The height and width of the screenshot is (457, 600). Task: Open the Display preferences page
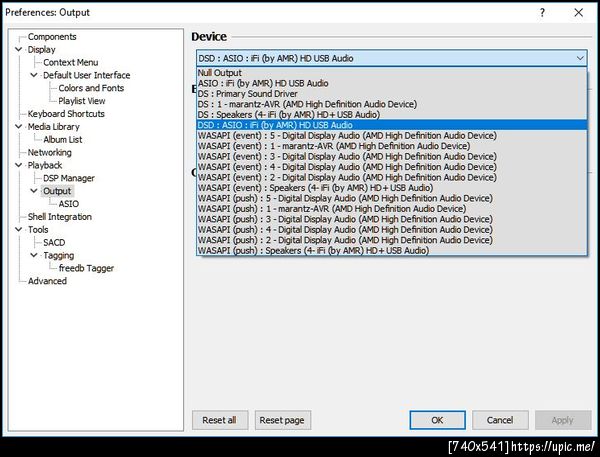click(41, 49)
